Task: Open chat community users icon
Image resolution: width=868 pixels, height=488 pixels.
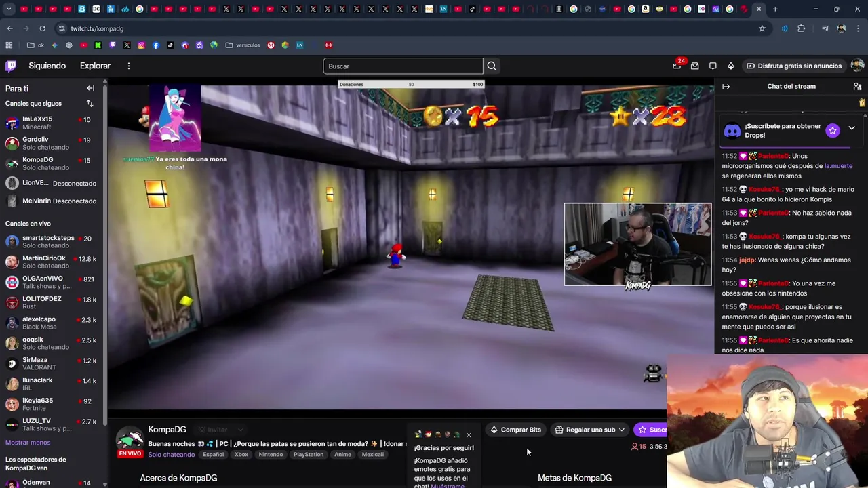Action: [x=857, y=87]
